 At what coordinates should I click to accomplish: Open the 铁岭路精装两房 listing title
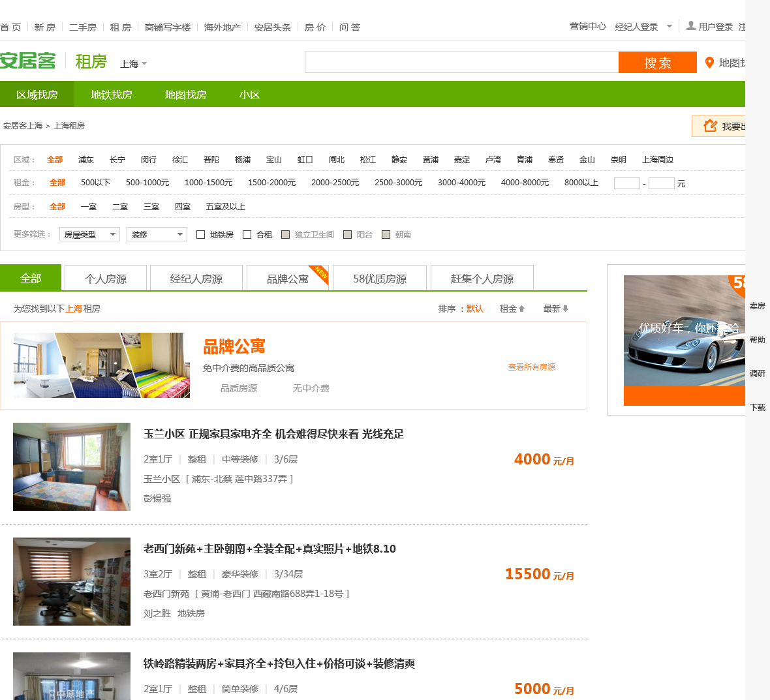tap(279, 663)
